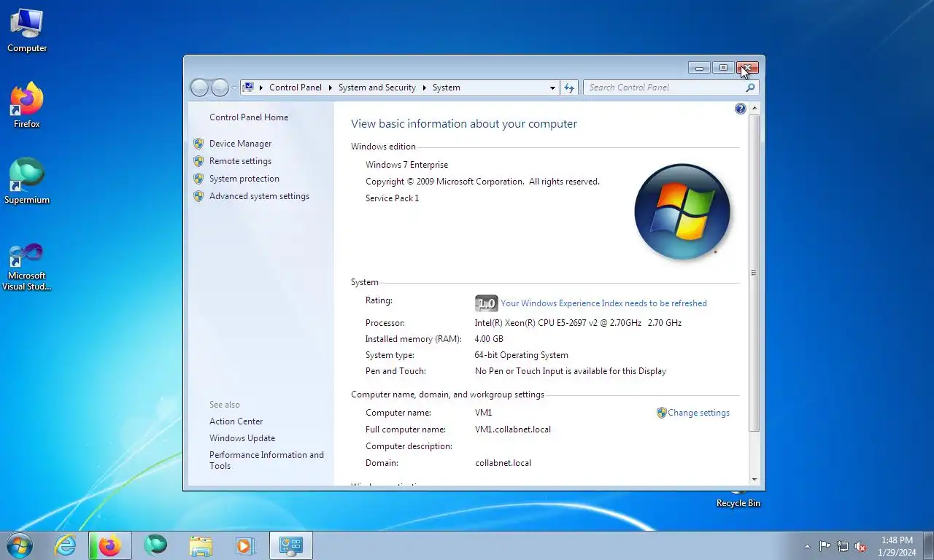
Task: Open Device Manager
Action: point(240,144)
